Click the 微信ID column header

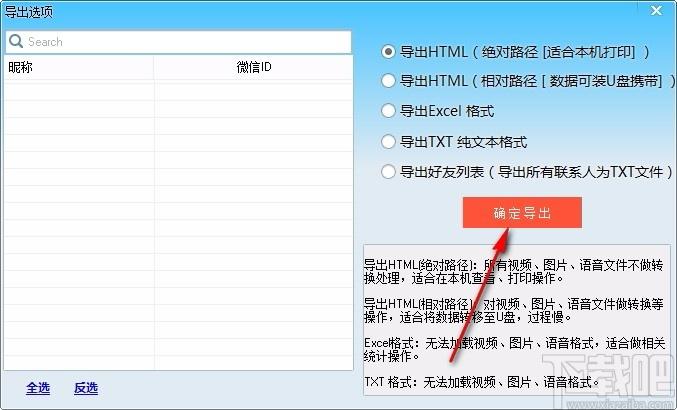253,67
